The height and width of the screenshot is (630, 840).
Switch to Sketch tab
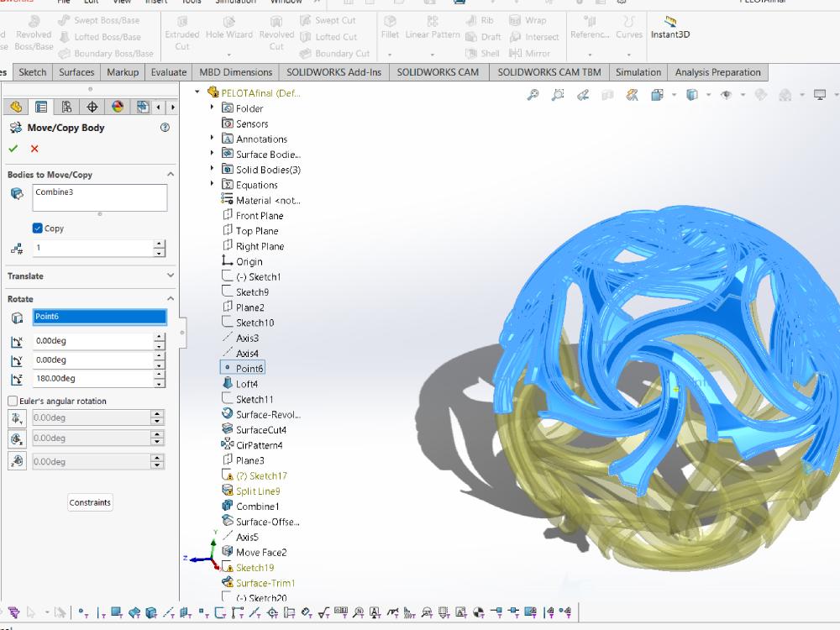pos(33,72)
